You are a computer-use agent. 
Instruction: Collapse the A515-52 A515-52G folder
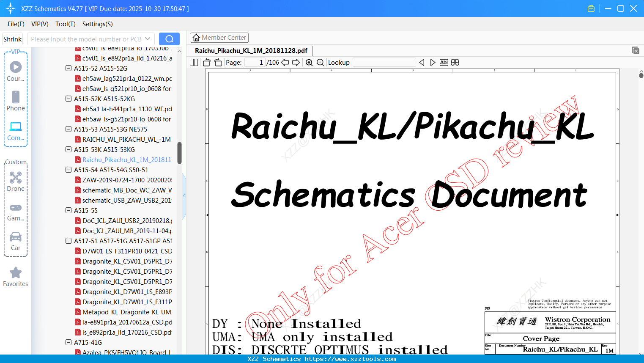tap(69, 68)
